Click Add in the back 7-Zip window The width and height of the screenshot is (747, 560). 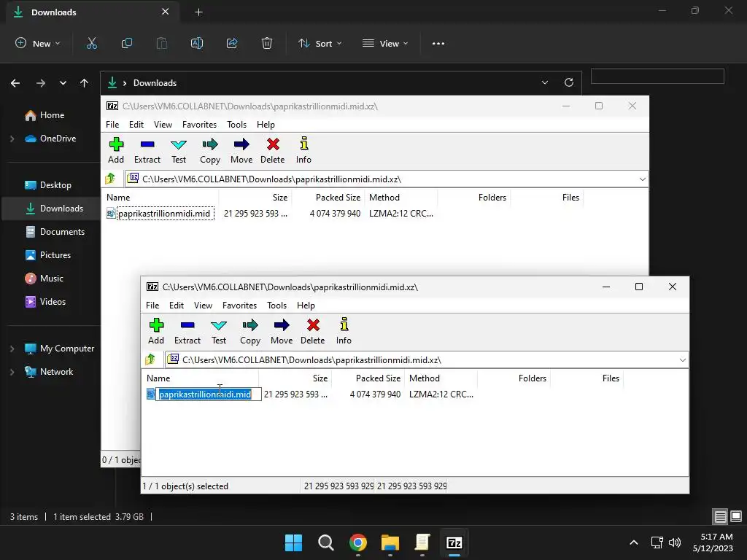116,150
